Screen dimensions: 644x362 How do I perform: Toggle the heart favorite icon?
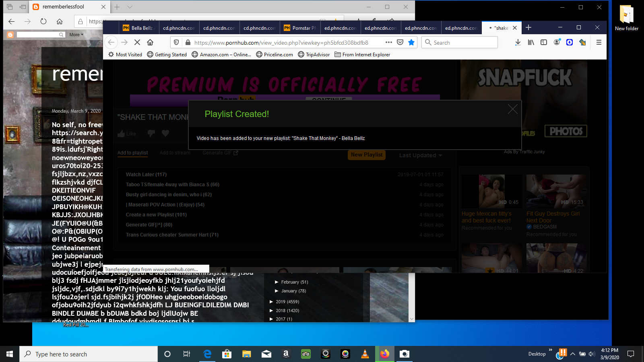tap(165, 133)
